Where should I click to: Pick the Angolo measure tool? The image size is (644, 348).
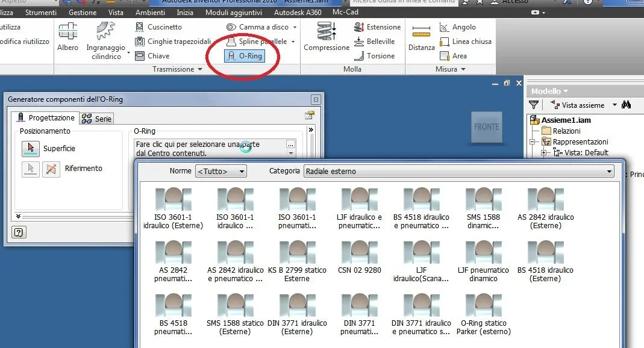pos(457,27)
